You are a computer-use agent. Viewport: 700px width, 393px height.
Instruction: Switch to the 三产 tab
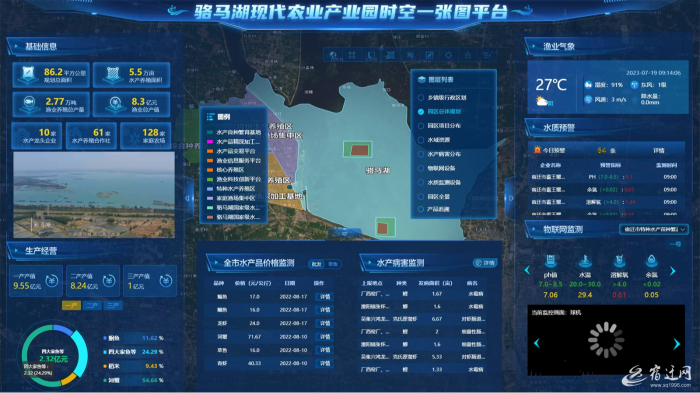(113, 305)
